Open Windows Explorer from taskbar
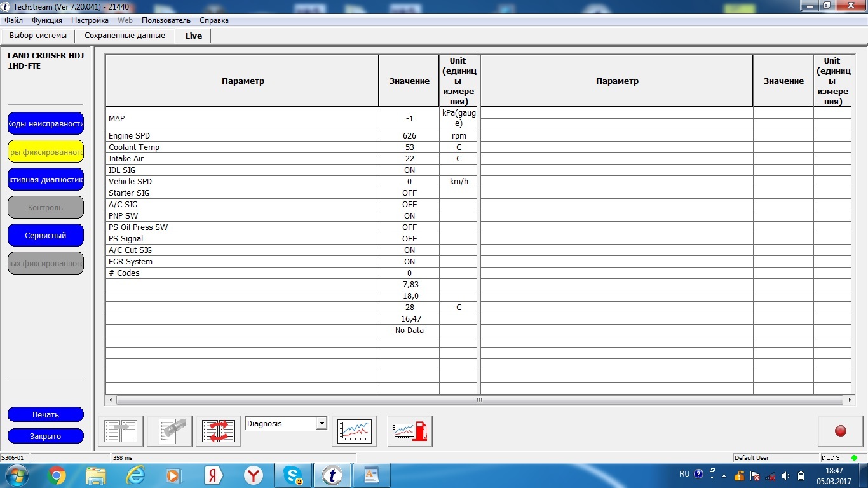This screenshot has height=488, width=868. 96,475
